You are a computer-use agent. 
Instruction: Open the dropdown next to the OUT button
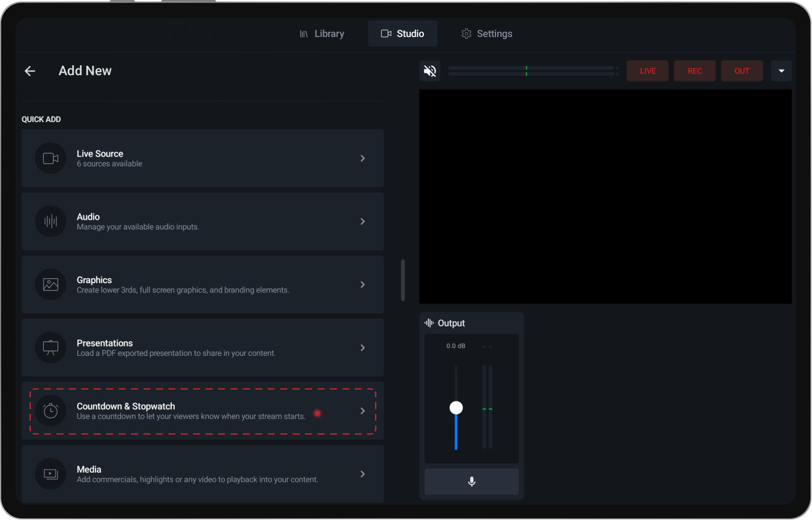click(x=781, y=70)
